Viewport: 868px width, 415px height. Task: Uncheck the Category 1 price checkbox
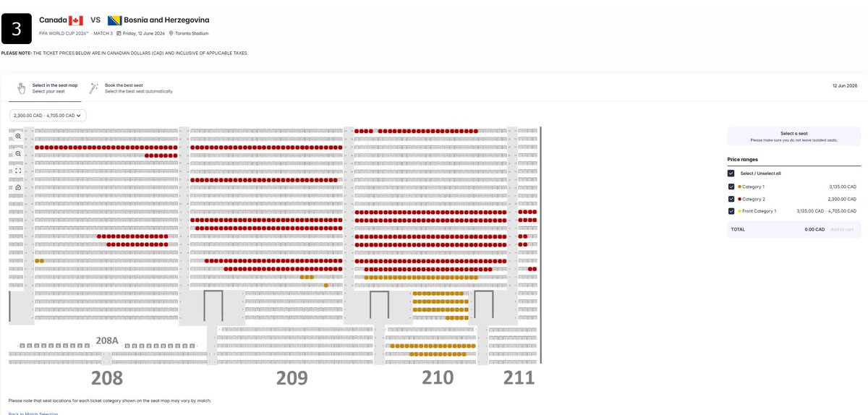(x=731, y=187)
